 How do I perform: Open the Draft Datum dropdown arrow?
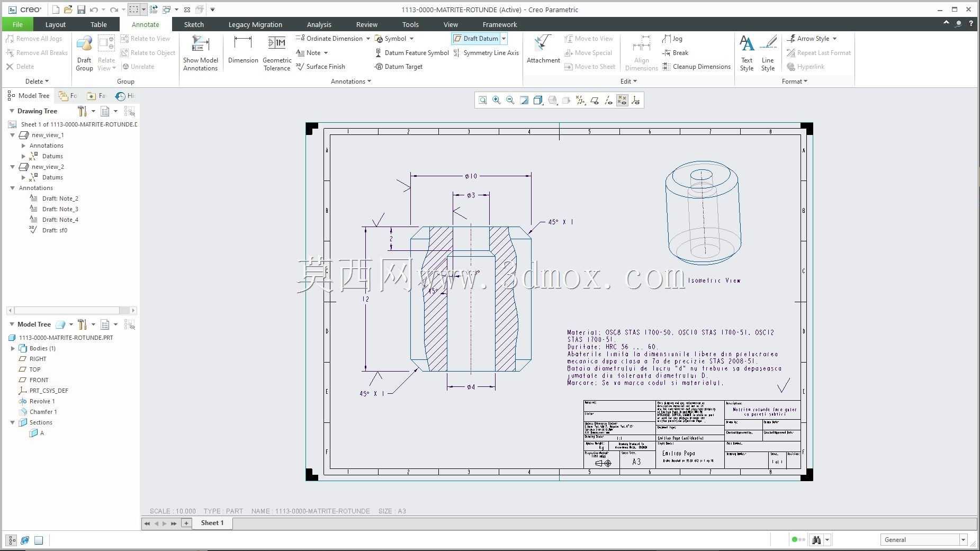point(504,39)
